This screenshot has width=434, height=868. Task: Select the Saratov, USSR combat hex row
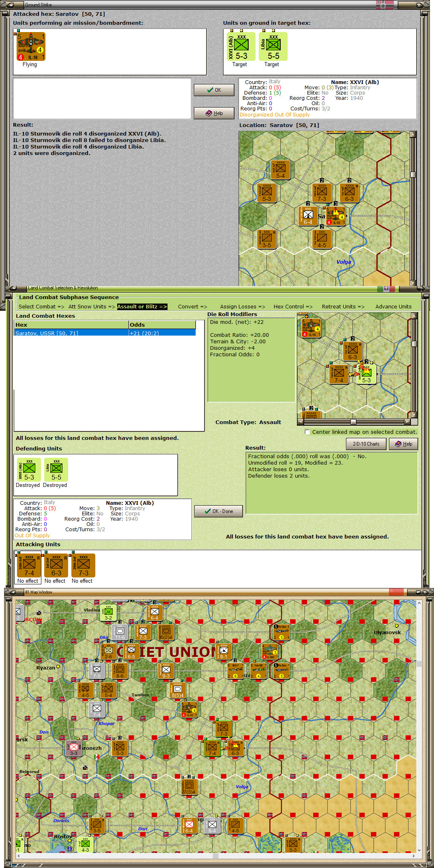click(x=105, y=333)
